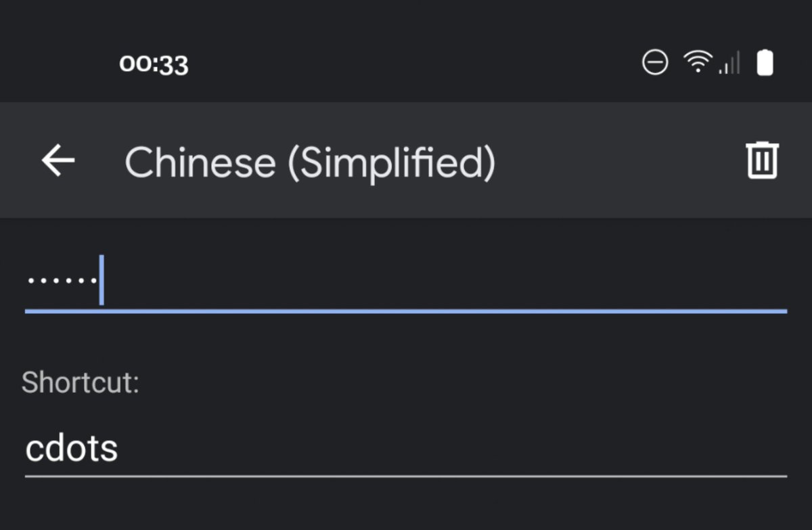Tap the back arrow in the header

58,161
